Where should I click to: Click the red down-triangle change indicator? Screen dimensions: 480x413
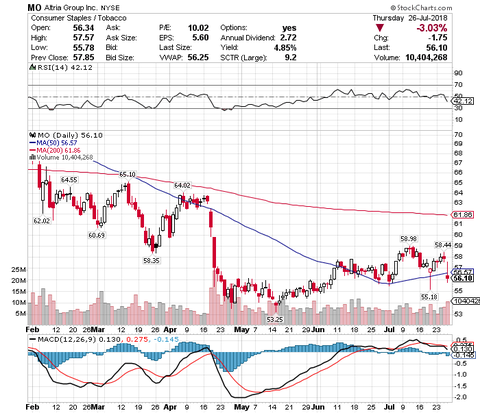[x=379, y=28]
